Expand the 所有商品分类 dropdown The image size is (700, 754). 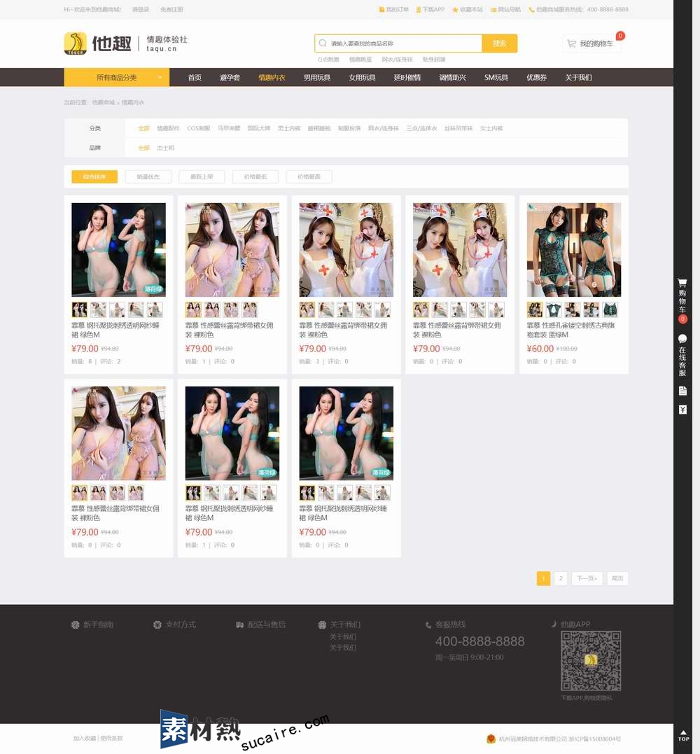117,78
